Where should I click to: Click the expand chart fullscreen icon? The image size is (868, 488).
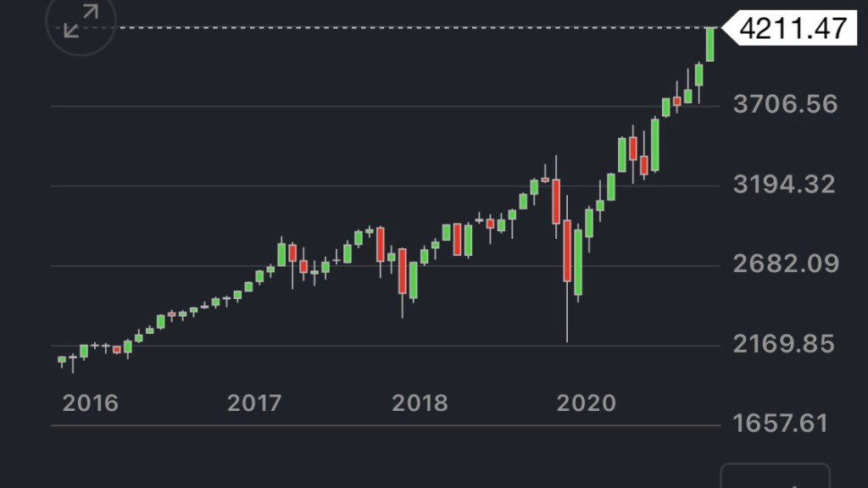(x=79, y=23)
